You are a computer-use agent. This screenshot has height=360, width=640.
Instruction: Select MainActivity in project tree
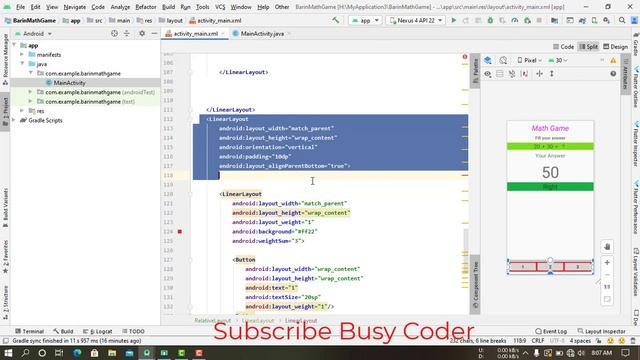click(x=69, y=82)
